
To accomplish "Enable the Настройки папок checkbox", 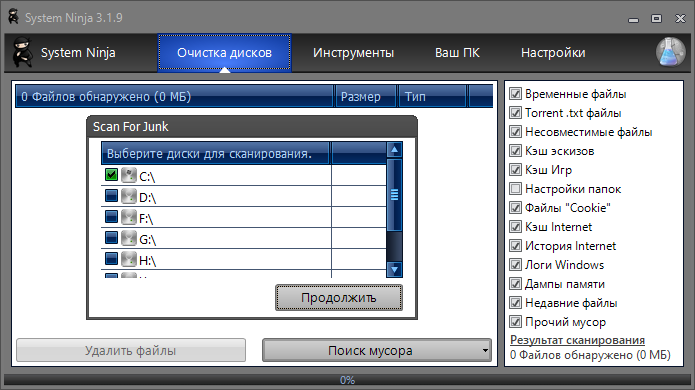I will pyautogui.click(x=515, y=189).
